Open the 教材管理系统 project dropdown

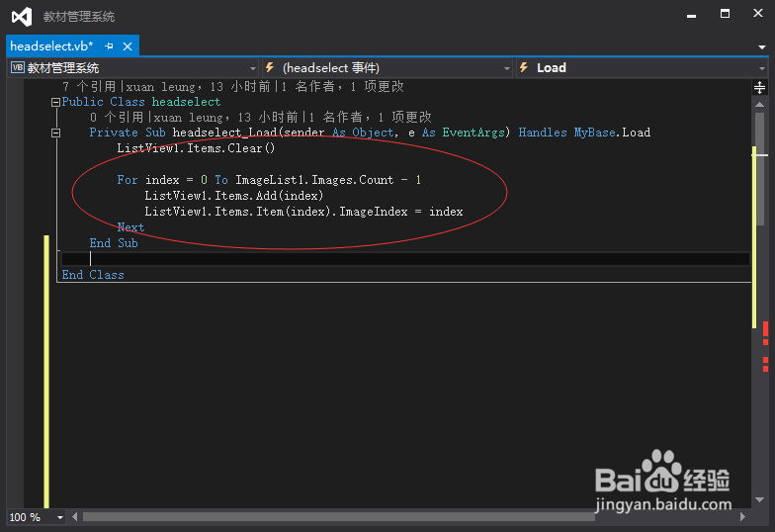(132, 67)
